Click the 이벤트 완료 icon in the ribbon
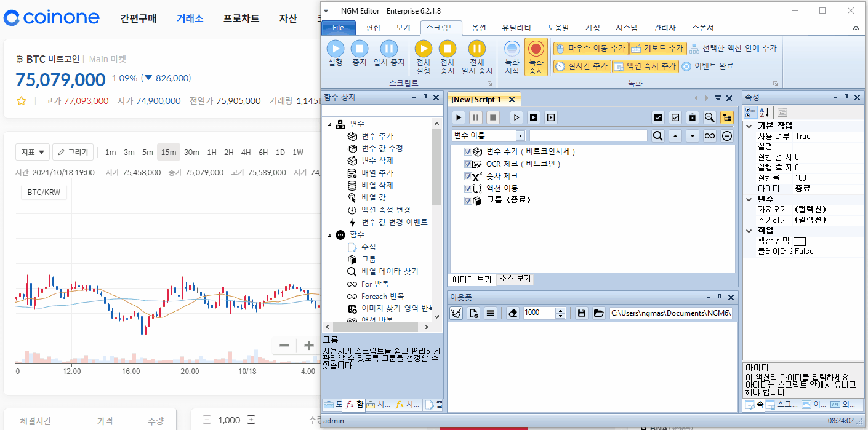 pyautogui.click(x=686, y=66)
